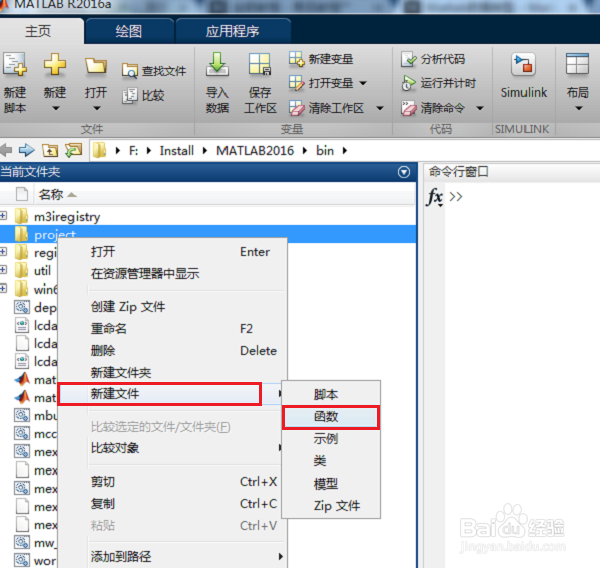The height and width of the screenshot is (568, 600).
Task: Select Zip 文件 in the new file submenu
Action: (x=331, y=506)
